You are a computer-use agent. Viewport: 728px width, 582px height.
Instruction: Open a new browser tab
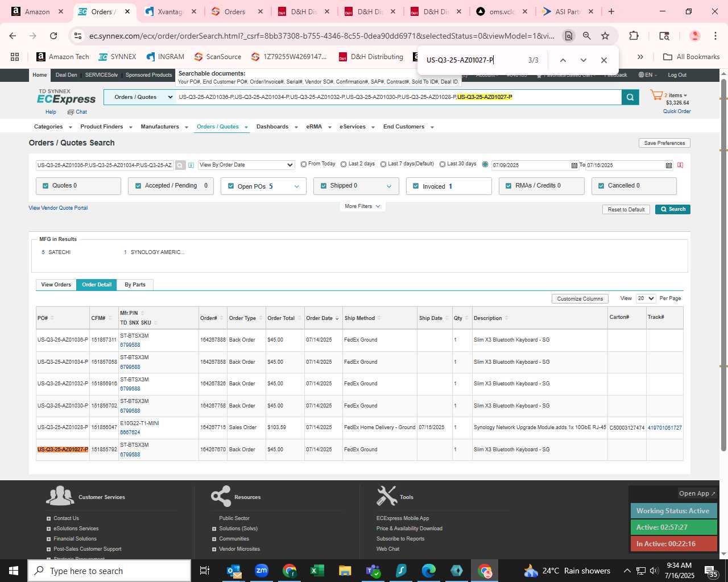pyautogui.click(x=611, y=11)
